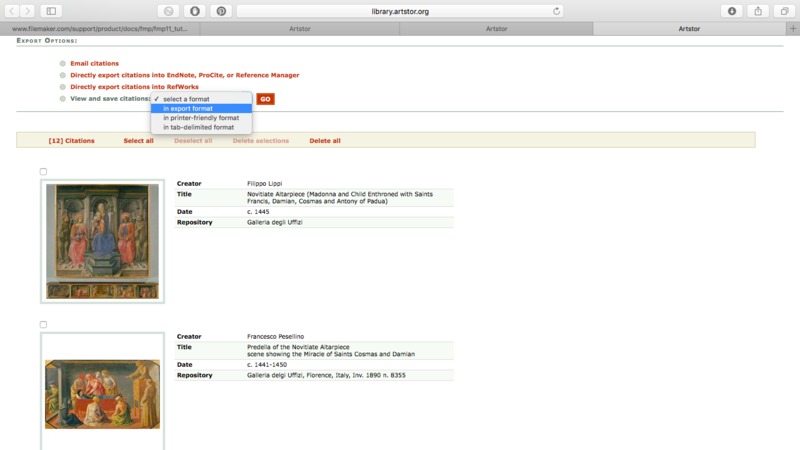This screenshot has width=800, height=450.
Task: Choose 'in tab-delimited format' option
Action: tap(201, 127)
